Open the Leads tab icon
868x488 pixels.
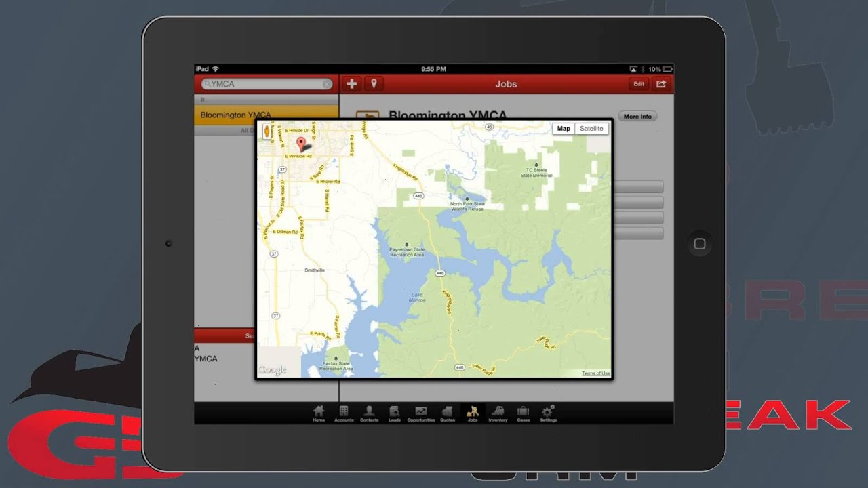coord(395,413)
